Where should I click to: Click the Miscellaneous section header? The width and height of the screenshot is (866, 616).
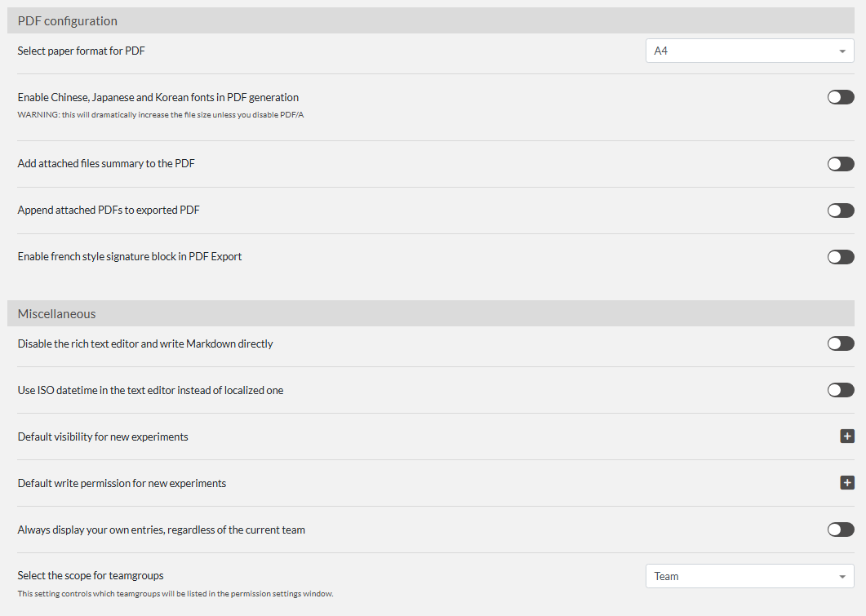[56, 314]
